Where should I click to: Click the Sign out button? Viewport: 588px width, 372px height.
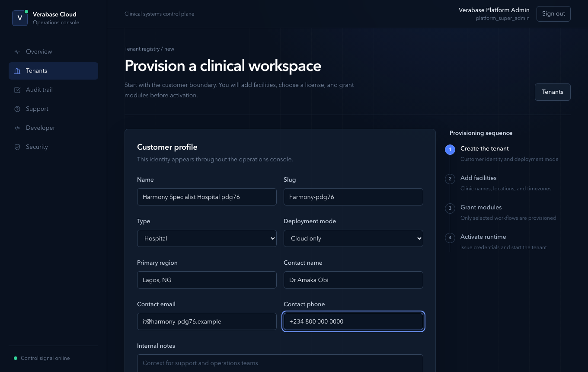[x=553, y=13]
